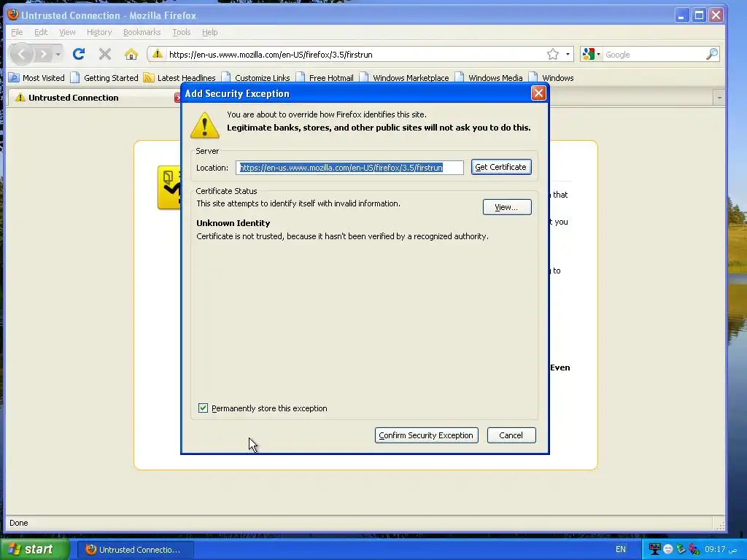Open the Latest Headlines feed bookmark
This screenshot has height=560, width=747.
coord(179,77)
